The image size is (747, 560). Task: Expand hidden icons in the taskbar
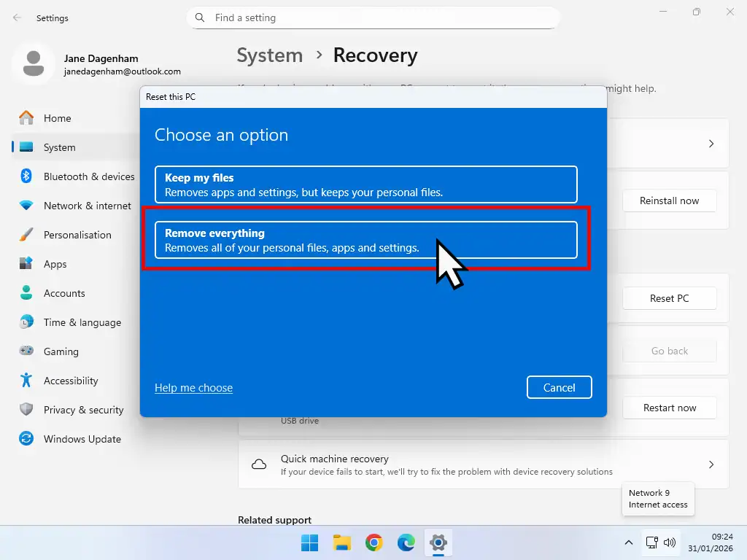tap(628, 542)
